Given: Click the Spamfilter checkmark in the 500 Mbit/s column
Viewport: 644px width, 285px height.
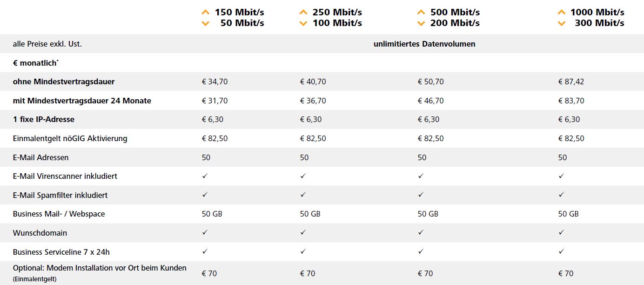Looking at the screenshot, I should coord(421,195).
